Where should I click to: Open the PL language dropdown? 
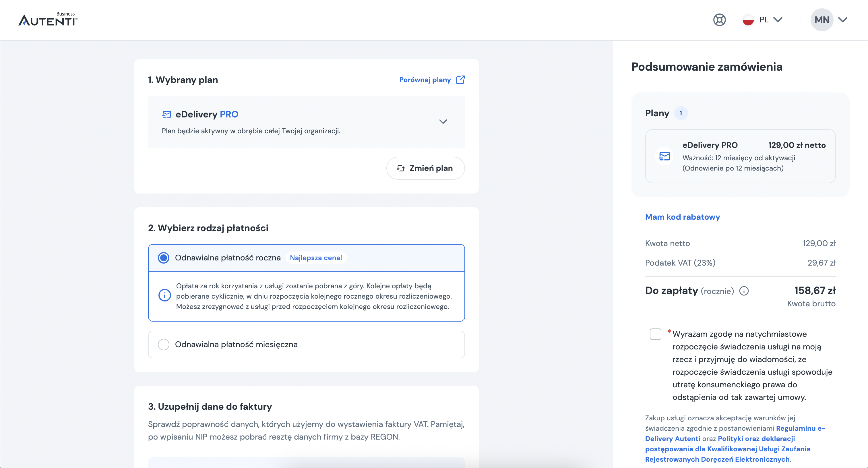tap(763, 20)
